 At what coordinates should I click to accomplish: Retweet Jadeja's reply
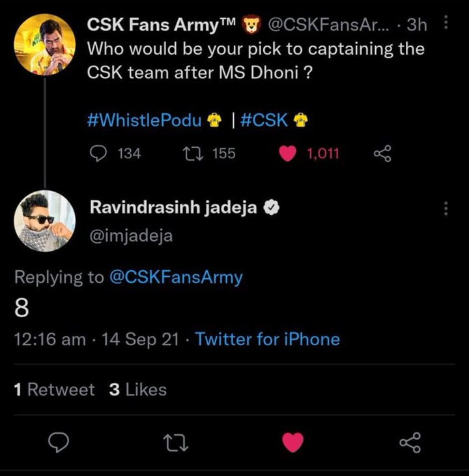tap(176, 443)
